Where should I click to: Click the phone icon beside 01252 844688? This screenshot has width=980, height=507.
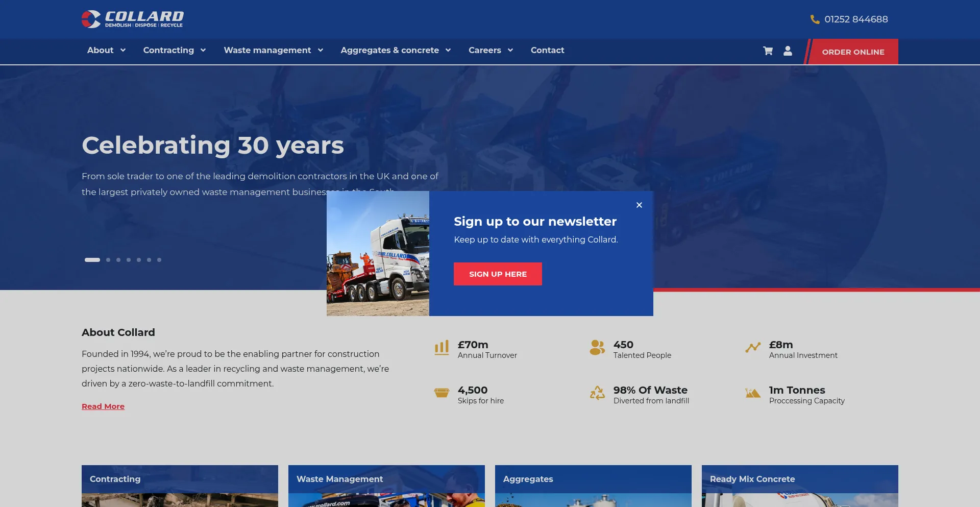click(x=815, y=19)
